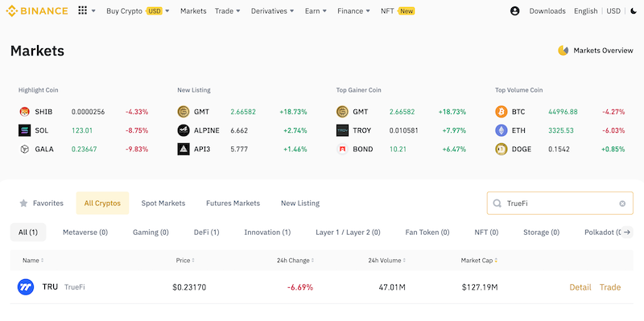This screenshot has height=321, width=644.
Task: Sort table by Market Cap column
Action: (479, 260)
